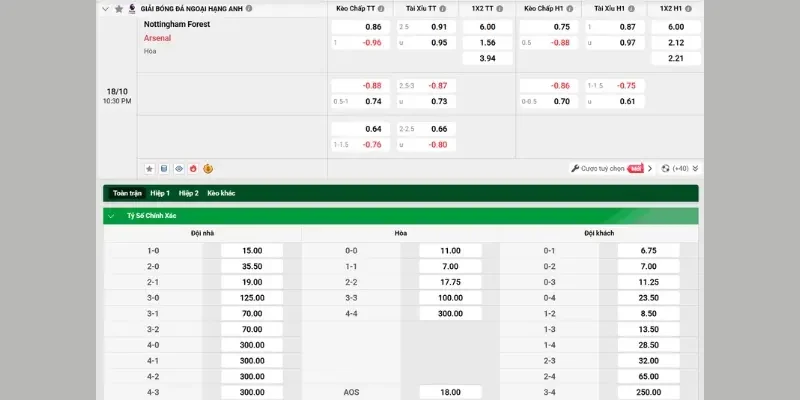
Task: Open info icon beside league name
Action: pos(249,8)
